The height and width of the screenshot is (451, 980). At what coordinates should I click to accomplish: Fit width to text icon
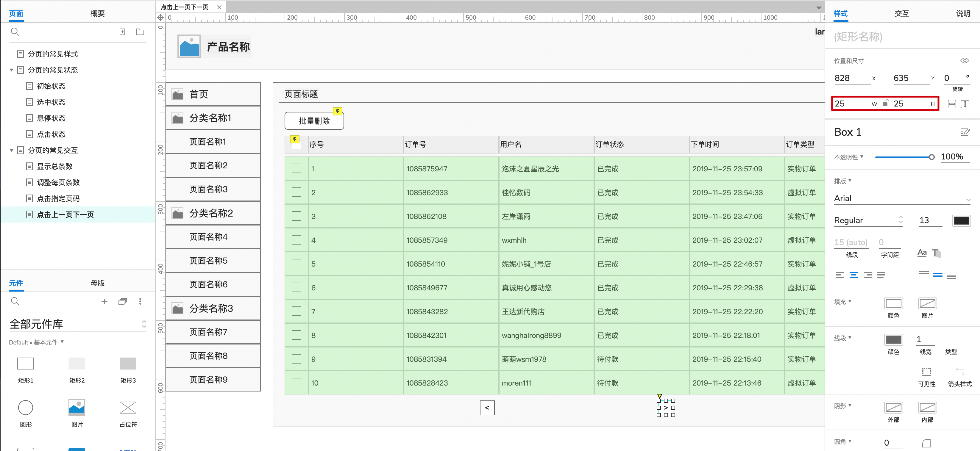(x=951, y=104)
